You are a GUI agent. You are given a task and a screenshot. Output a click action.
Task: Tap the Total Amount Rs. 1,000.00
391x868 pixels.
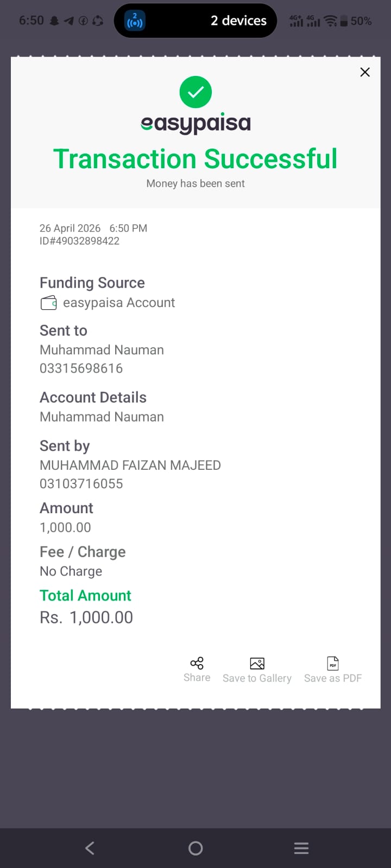click(x=86, y=617)
